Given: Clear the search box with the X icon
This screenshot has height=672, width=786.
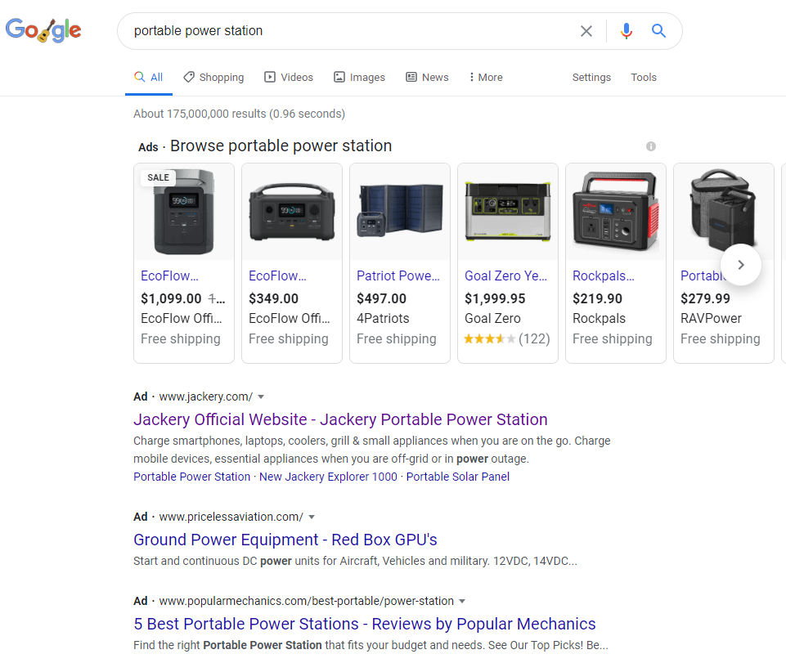Looking at the screenshot, I should tap(586, 31).
